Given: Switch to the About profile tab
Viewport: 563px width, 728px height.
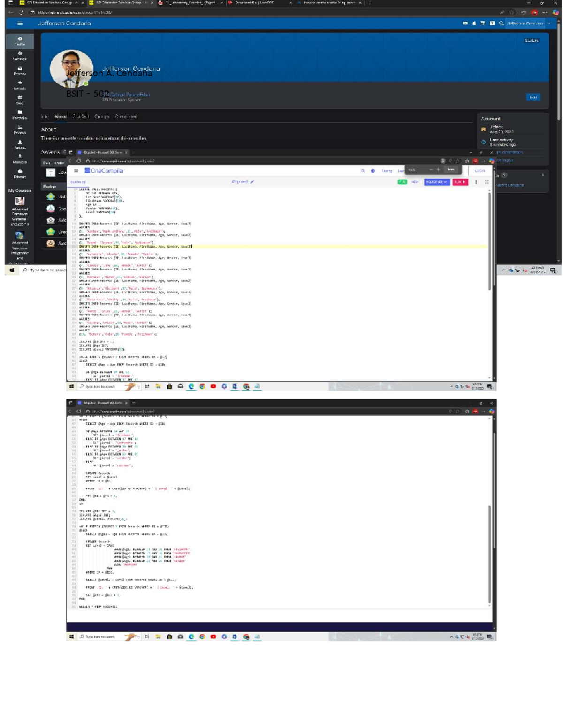Looking at the screenshot, I should coord(61,115).
